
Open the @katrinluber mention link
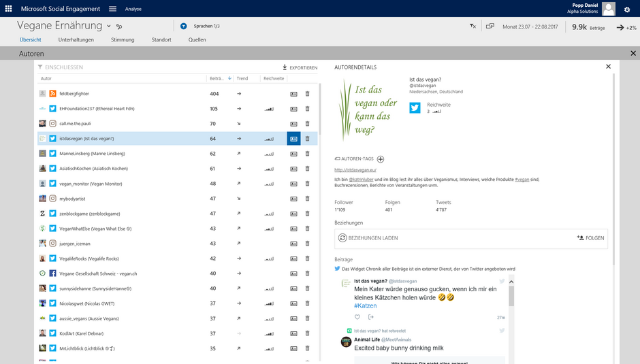coord(362,180)
